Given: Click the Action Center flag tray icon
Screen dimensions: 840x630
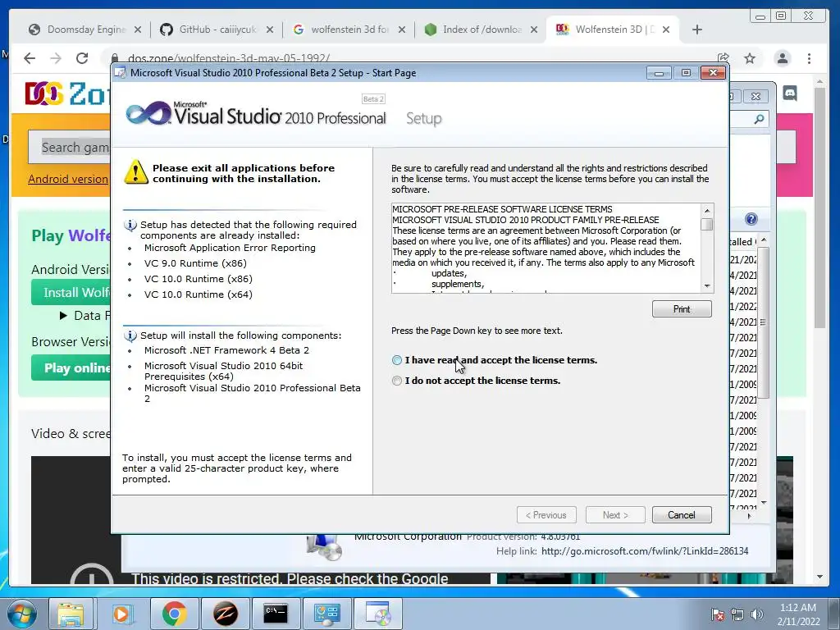Looking at the screenshot, I should (x=718, y=615).
